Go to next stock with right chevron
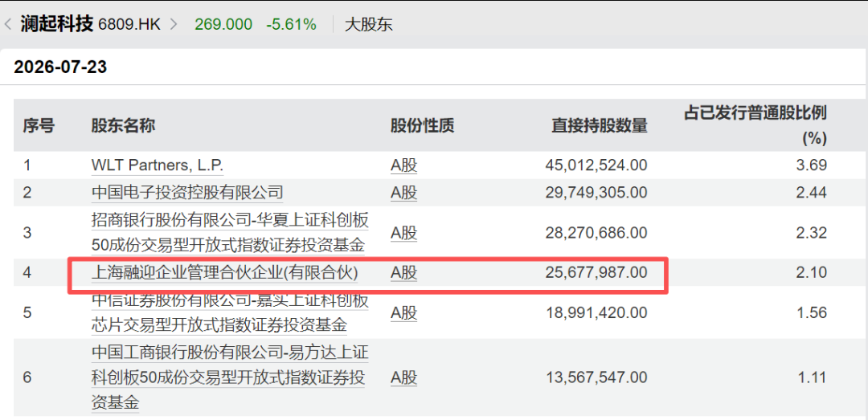 coord(174,24)
